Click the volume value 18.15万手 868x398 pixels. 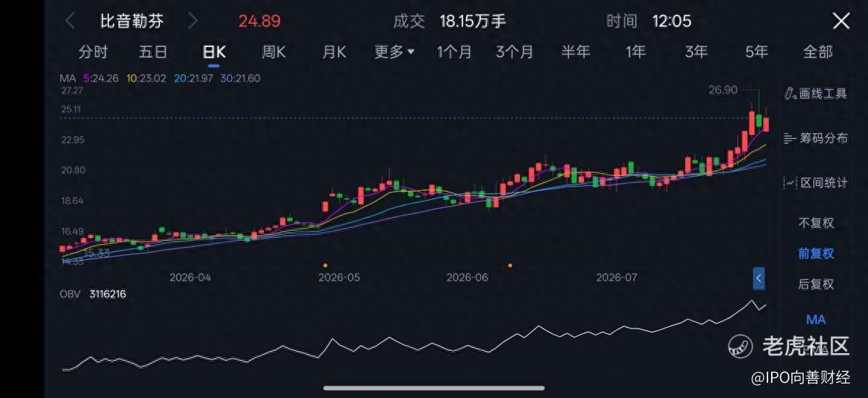coord(473,21)
